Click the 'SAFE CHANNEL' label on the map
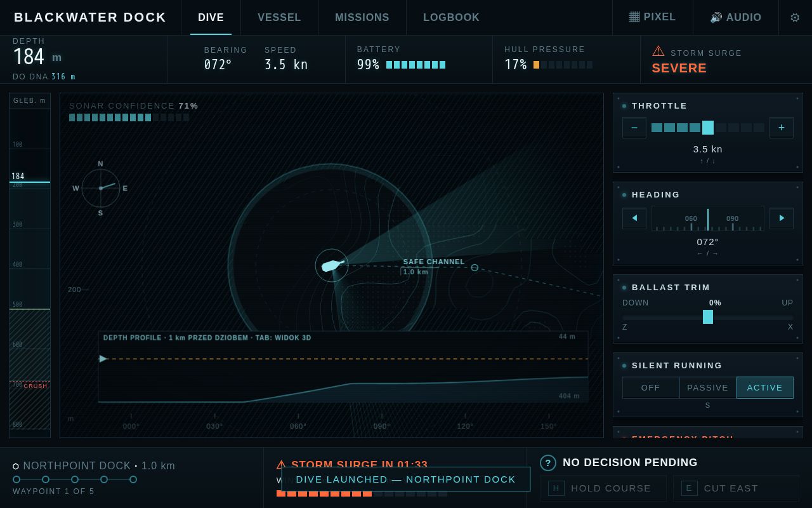Viewport: 812px width, 508px height. [434, 262]
